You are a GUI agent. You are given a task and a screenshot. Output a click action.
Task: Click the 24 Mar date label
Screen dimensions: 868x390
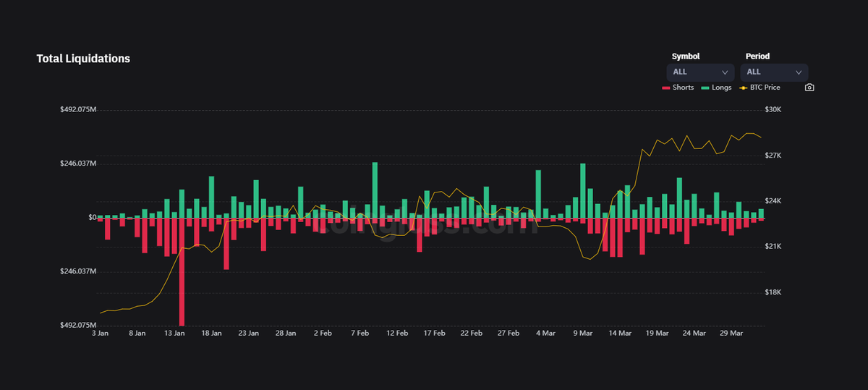[694, 334]
